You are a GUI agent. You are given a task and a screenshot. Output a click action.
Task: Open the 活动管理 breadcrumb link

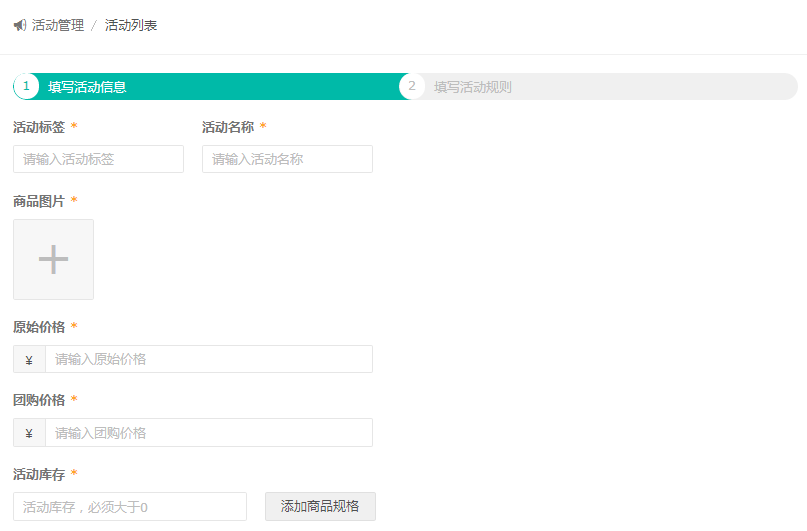pyautogui.click(x=58, y=25)
